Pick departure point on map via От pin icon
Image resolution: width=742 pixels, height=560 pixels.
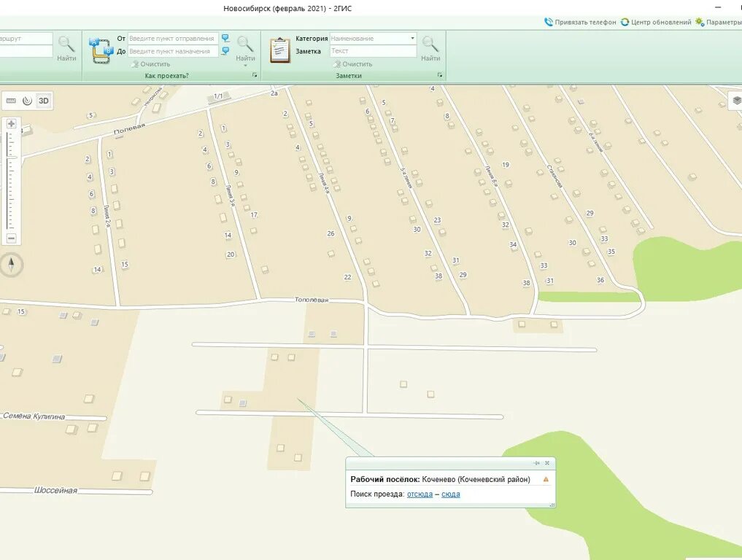click(x=225, y=39)
